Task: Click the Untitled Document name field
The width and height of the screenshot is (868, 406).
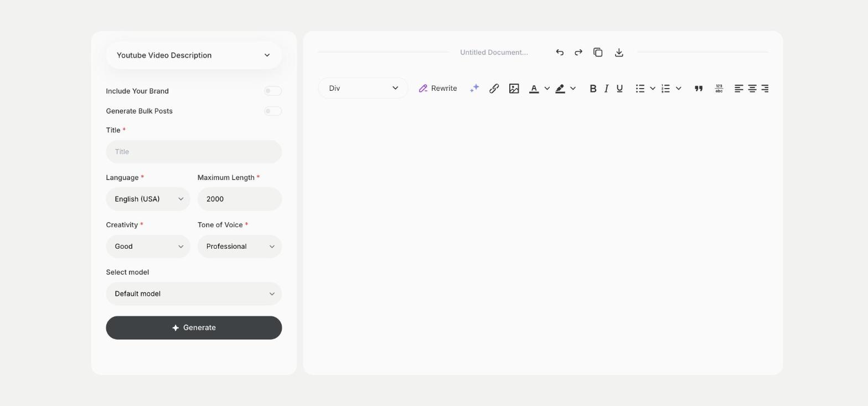Action: click(x=494, y=52)
